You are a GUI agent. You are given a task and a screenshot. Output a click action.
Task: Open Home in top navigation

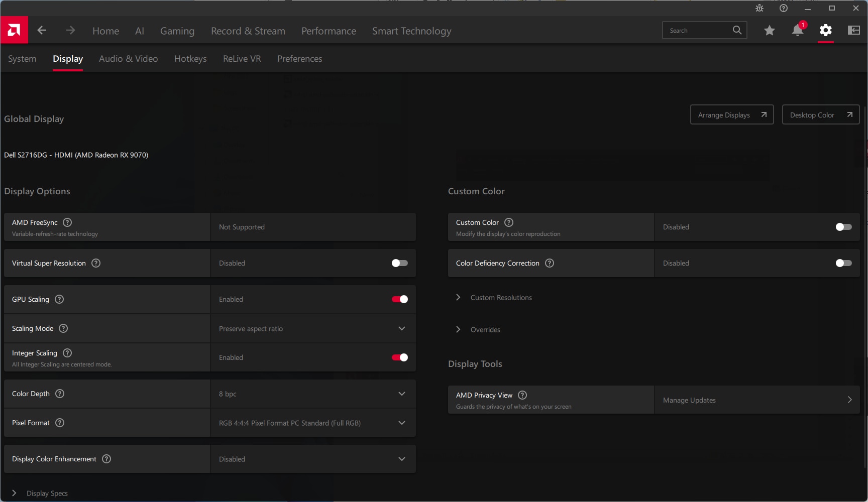point(106,31)
